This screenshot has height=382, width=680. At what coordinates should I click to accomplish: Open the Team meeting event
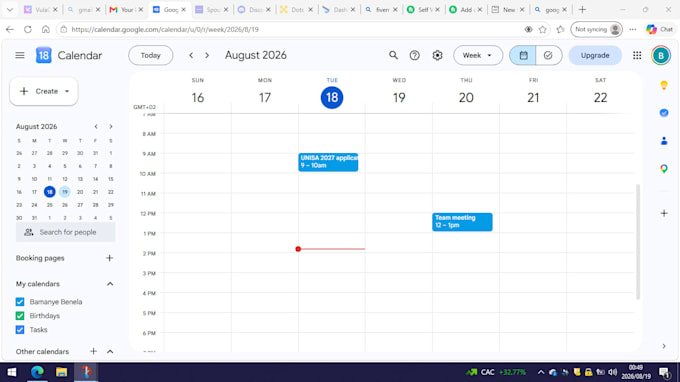pos(462,222)
